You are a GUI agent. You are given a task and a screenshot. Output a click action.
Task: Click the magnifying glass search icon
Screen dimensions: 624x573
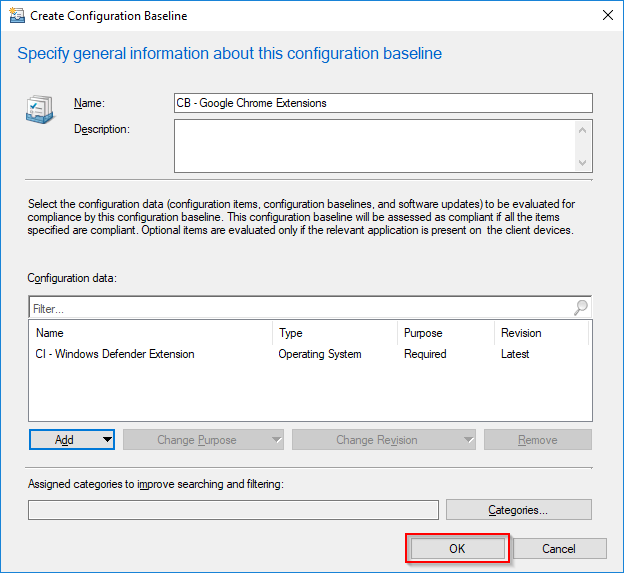581,309
